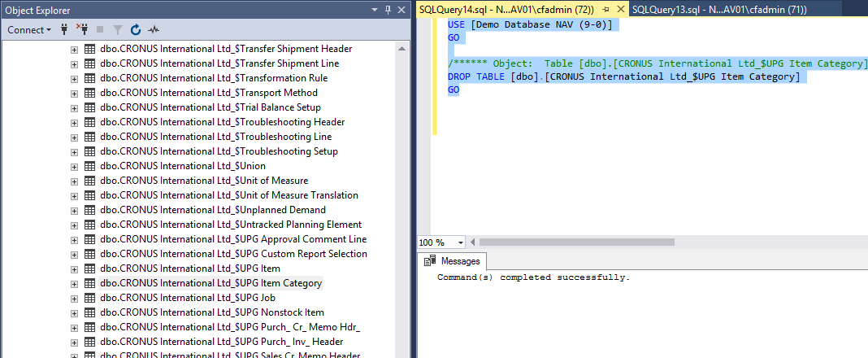Click the table icon for $UPG Purch_ Cr_ Memo Hdr_

(89, 328)
